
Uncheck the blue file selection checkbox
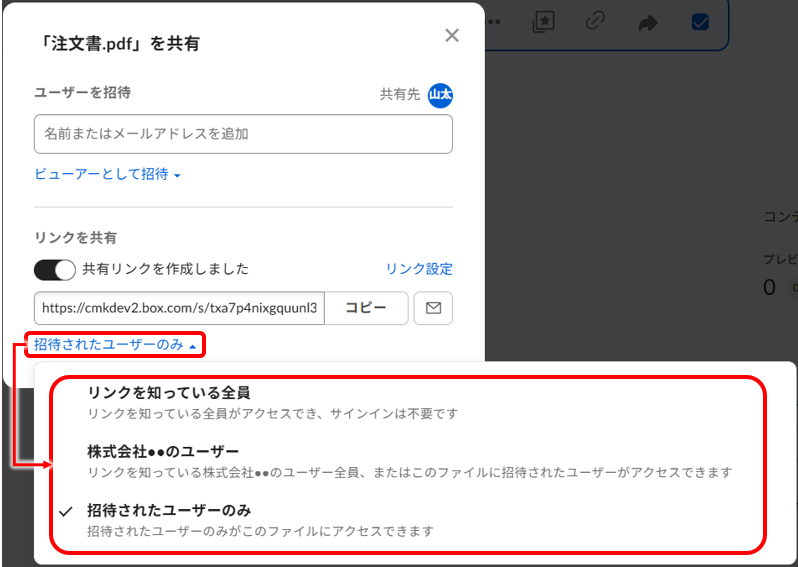[x=700, y=21]
